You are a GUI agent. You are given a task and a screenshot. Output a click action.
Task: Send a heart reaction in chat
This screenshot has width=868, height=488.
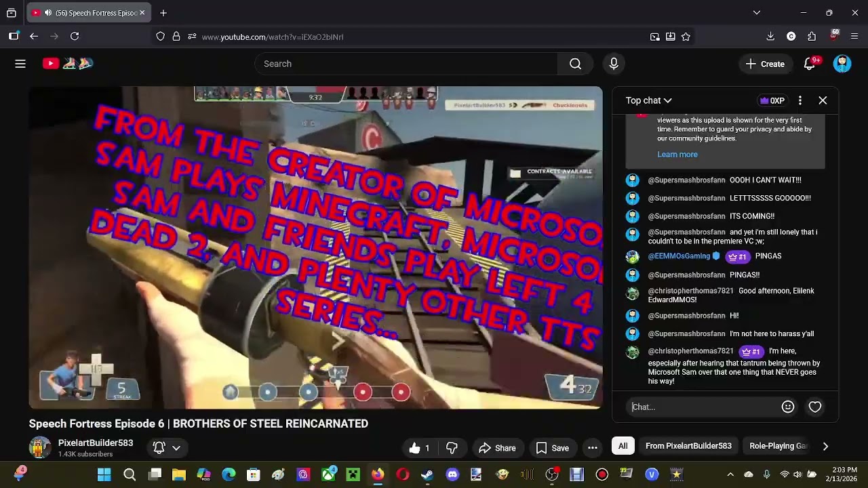point(815,407)
